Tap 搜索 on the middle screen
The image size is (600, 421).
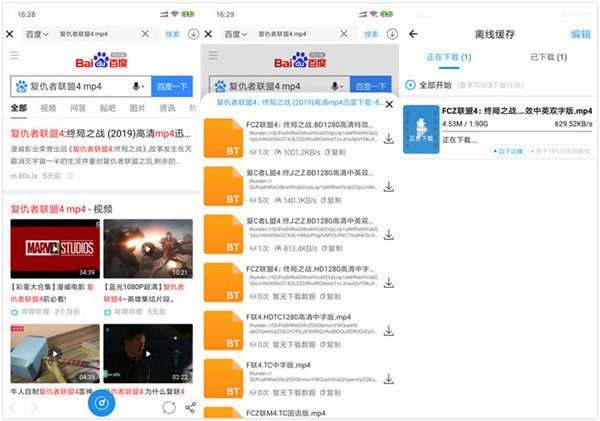pos(371,34)
